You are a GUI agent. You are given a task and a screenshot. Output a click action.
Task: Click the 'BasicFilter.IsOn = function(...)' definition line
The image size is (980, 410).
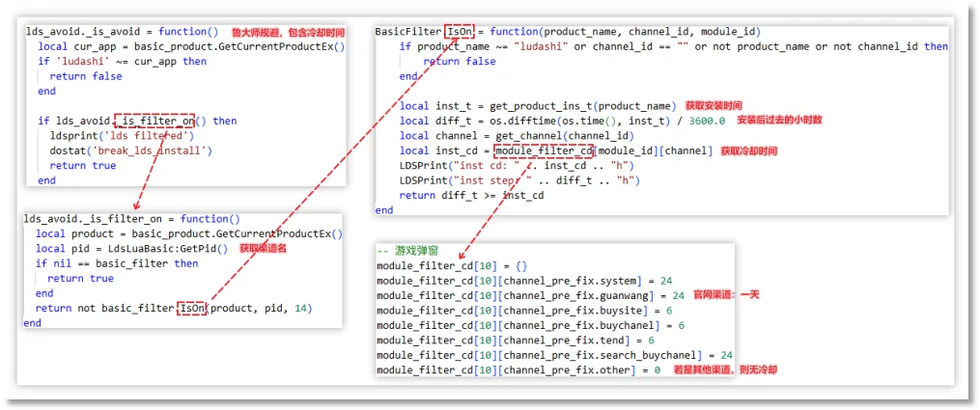(x=568, y=32)
